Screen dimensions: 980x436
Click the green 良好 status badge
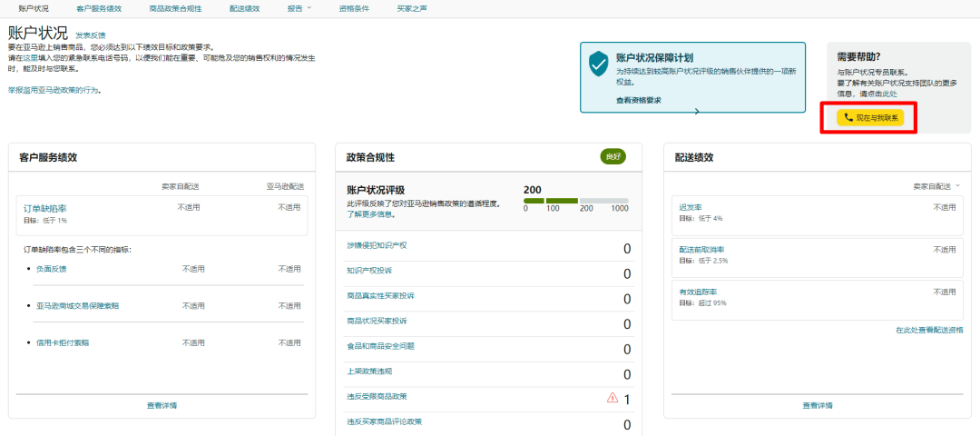(x=613, y=156)
